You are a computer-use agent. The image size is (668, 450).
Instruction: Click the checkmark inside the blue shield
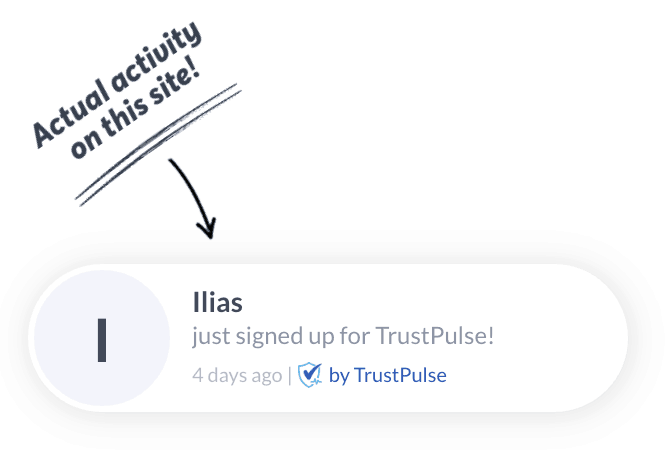[312, 373]
